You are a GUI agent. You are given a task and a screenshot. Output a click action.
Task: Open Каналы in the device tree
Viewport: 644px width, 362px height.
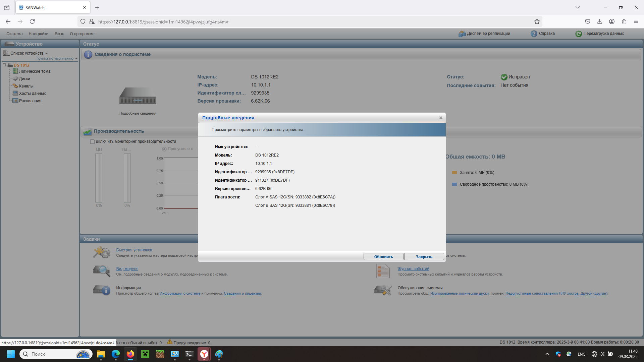coord(26,86)
